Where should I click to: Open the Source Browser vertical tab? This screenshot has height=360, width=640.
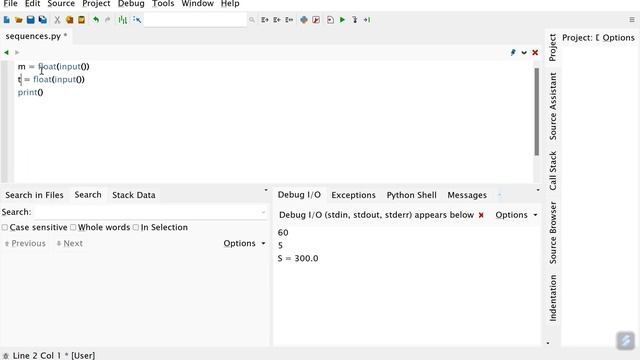[553, 233]
